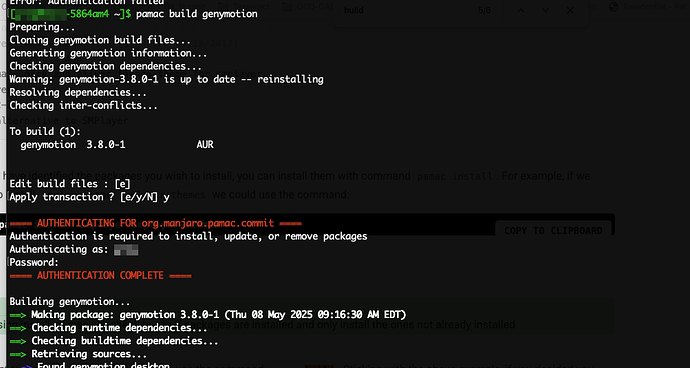Click the green arrow before 'Making package'

[x=18, y=315]
